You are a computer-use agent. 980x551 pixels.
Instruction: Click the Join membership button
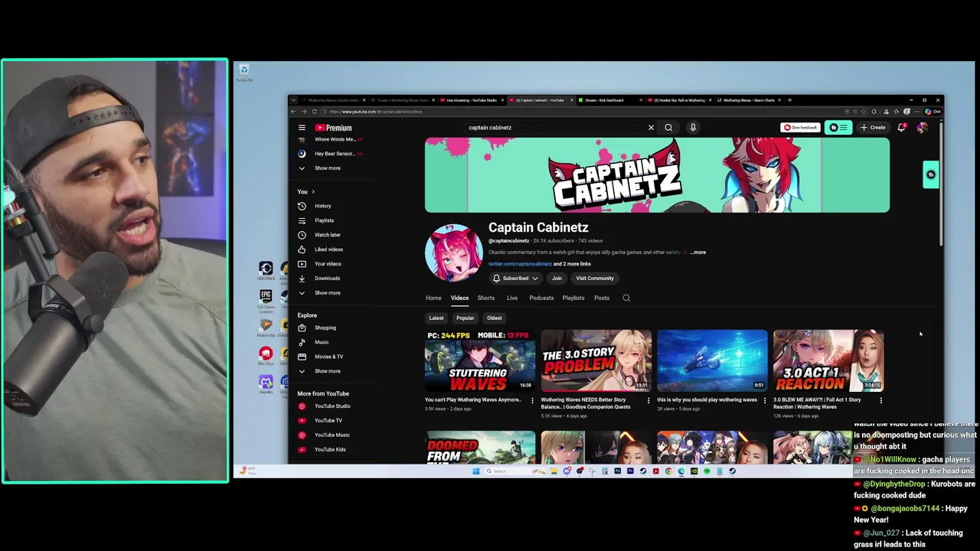coord(557,279)
